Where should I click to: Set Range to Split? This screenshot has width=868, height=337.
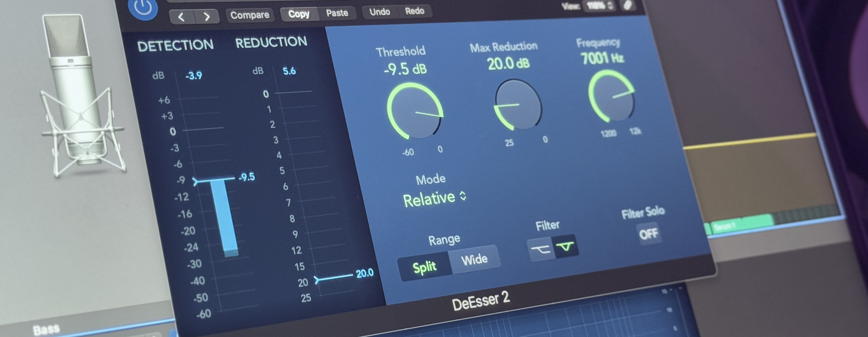[x=425, y=267]
